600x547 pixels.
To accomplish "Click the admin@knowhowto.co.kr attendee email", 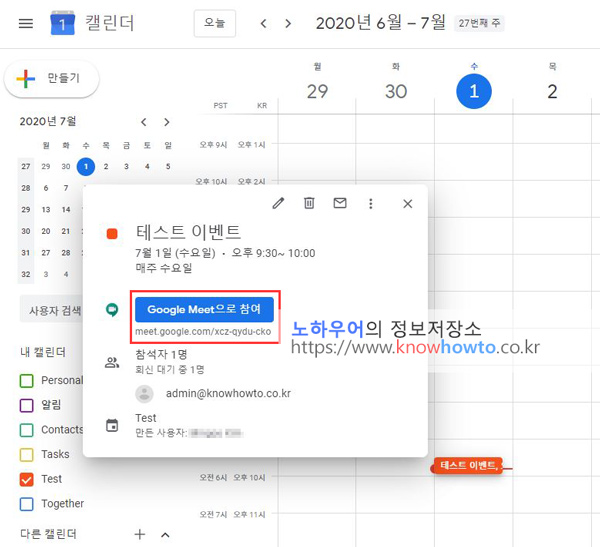I will 228,394.
